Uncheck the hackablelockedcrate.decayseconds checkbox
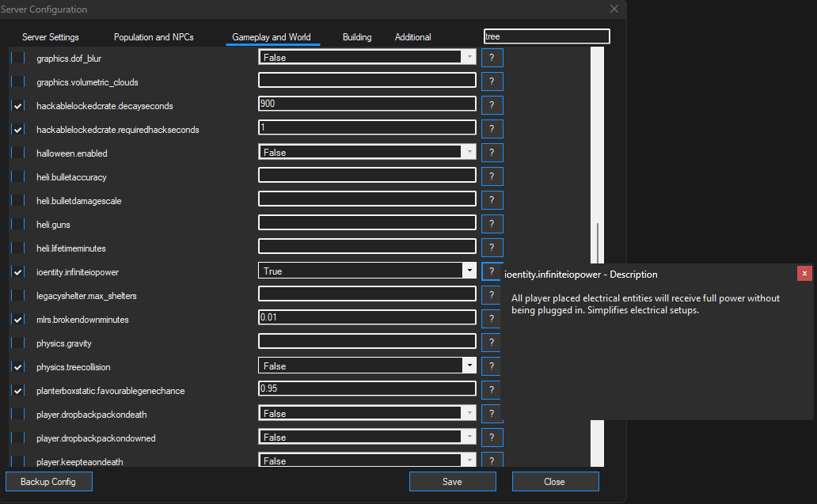Screen dimensions: 817x504 coord(17,105)
